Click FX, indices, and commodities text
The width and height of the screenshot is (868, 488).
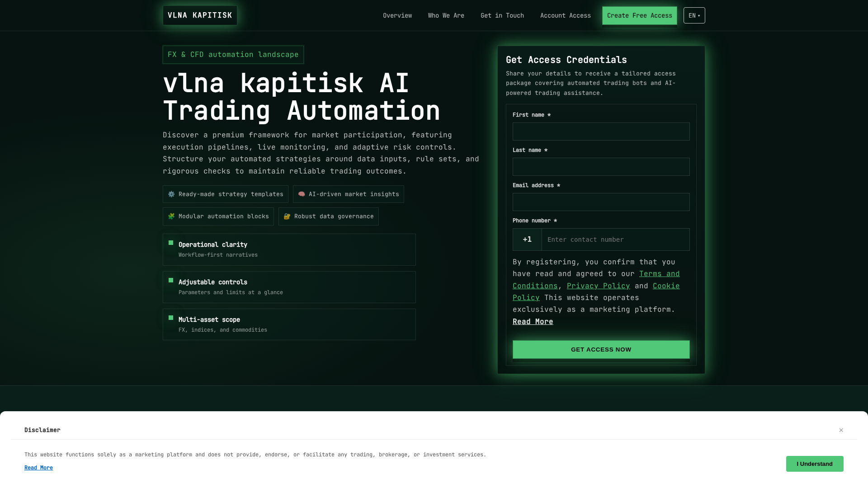click(x=223, y=330)
